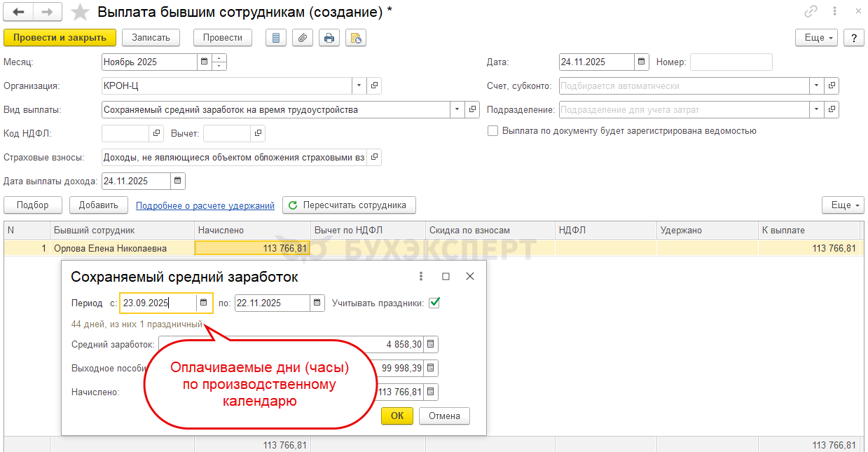Copy link icon in title bar
This screenshot has width=868, height=452.
811,11
